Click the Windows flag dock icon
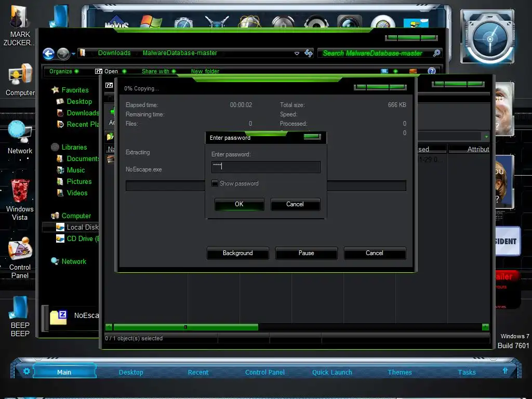Screen dimensions: 532x399 point(151,22)
